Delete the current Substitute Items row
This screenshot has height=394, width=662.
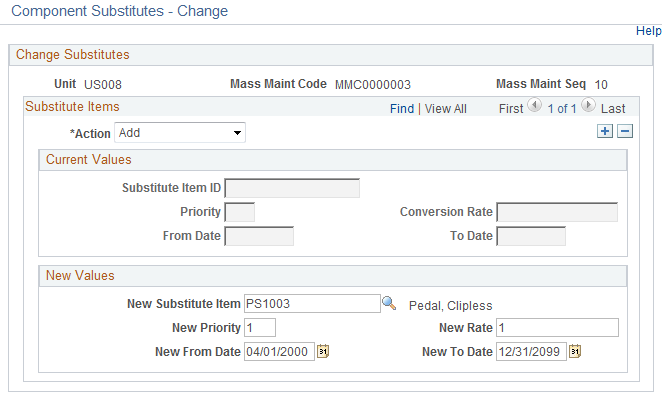[625, 131]
